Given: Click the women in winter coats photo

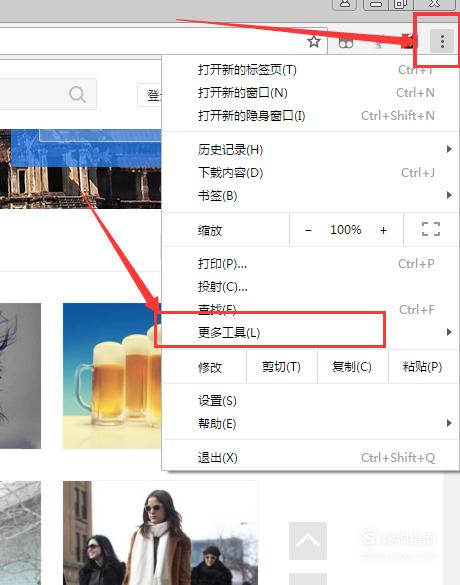Looking at the screenshot, I should point(160,533).
